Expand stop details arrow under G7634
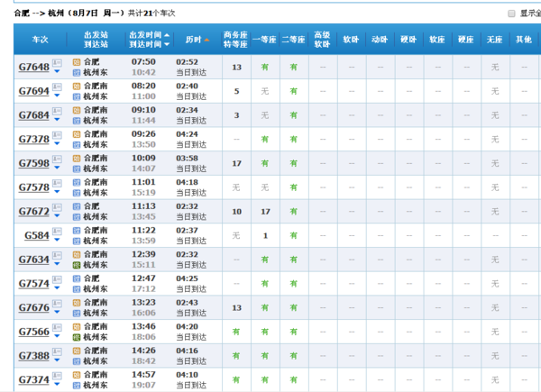 [x=57, y=264]
